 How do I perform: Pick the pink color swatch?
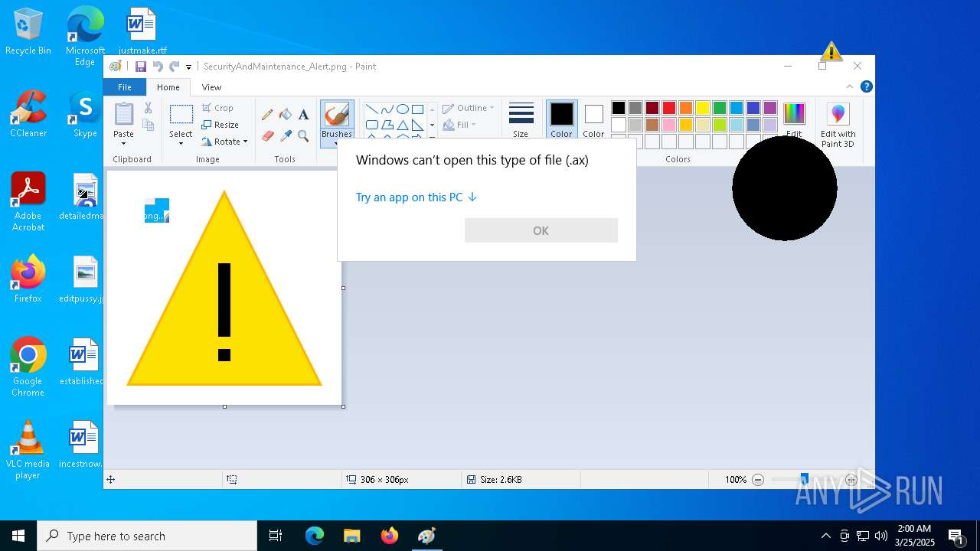click(x=669, y=125)
